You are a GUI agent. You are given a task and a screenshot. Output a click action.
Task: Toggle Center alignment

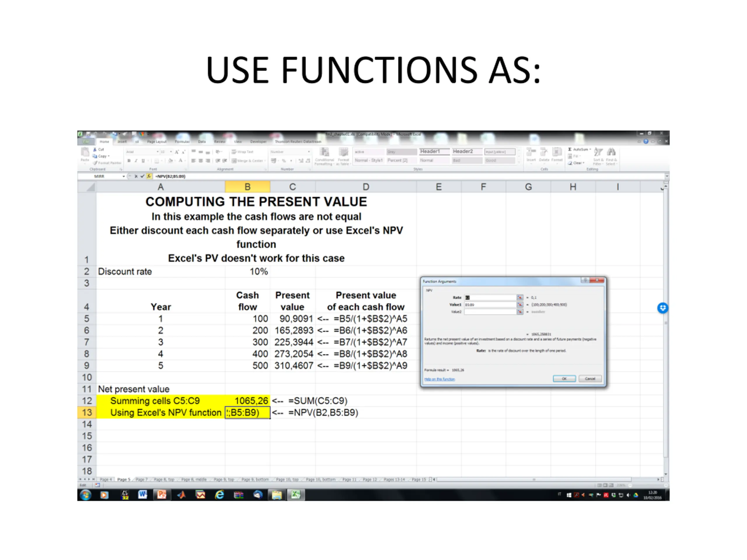pos(200,161)
